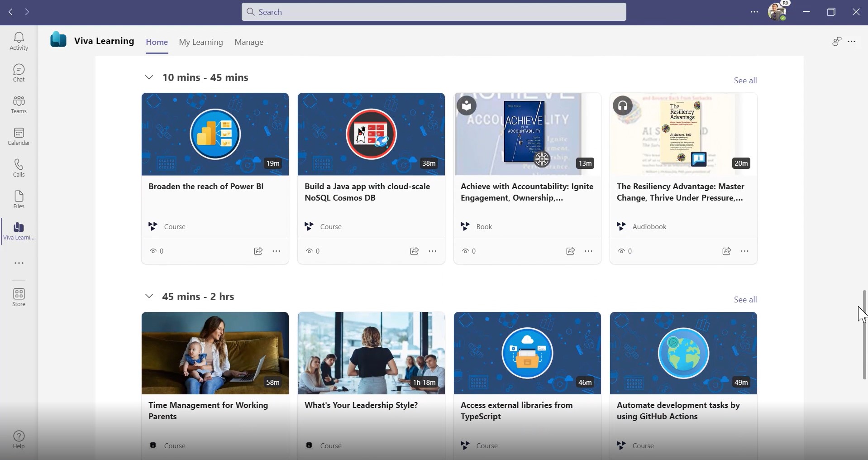This screenshot has height=460, width=868.
Task: Click the views eye icon on Power BI card
Action: tap(153, 251)
